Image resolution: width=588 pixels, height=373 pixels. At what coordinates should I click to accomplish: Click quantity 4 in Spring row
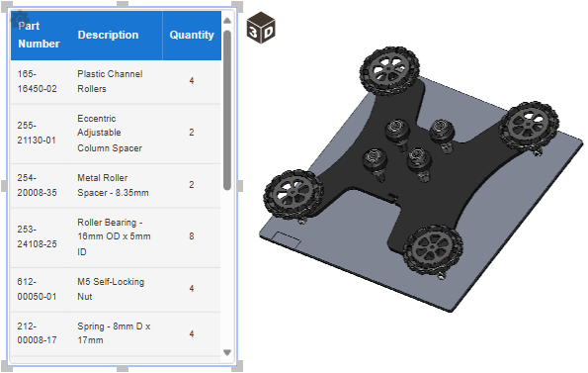(x=192, y=334)
